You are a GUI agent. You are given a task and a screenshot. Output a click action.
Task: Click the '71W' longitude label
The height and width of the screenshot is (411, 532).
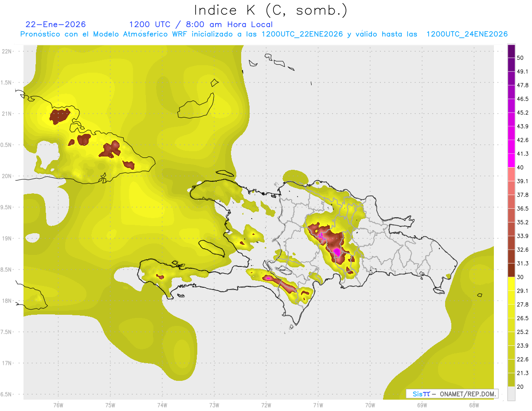tap(318, 405)
